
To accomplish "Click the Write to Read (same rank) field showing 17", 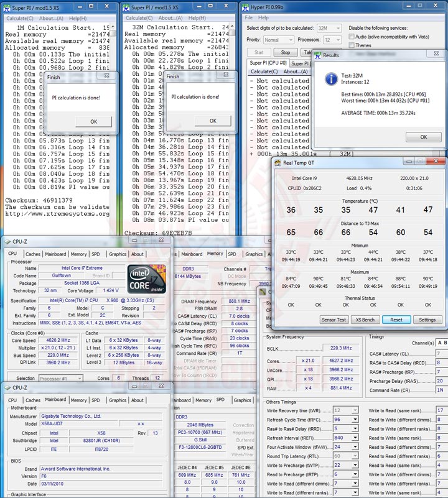I will pyautogui.click(x=441, y=410).
